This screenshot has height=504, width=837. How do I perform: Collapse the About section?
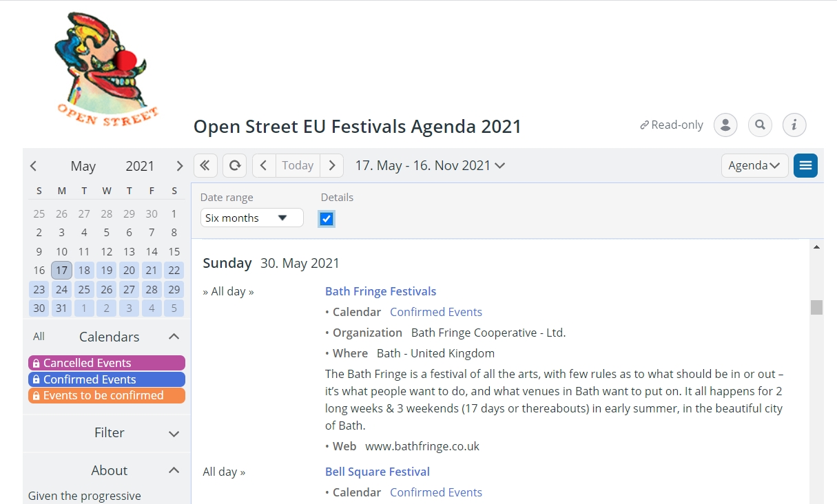coord(174,470)
